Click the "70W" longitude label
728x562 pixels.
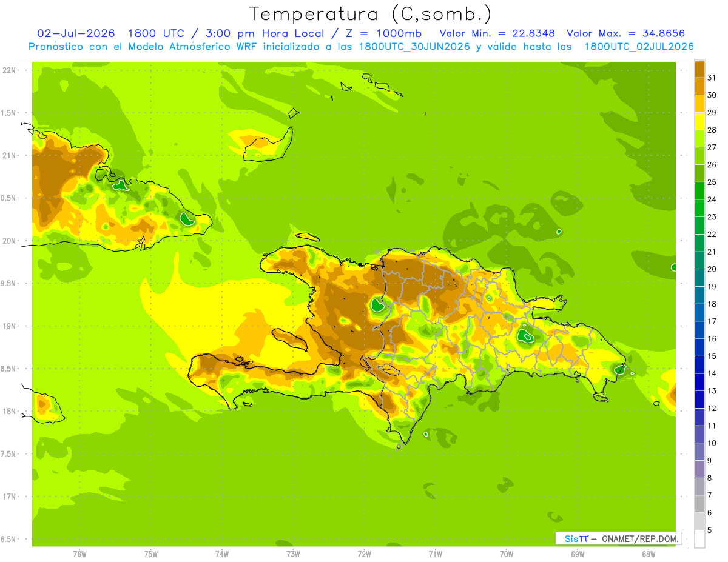pyautogui.click(x=507, y=554)
